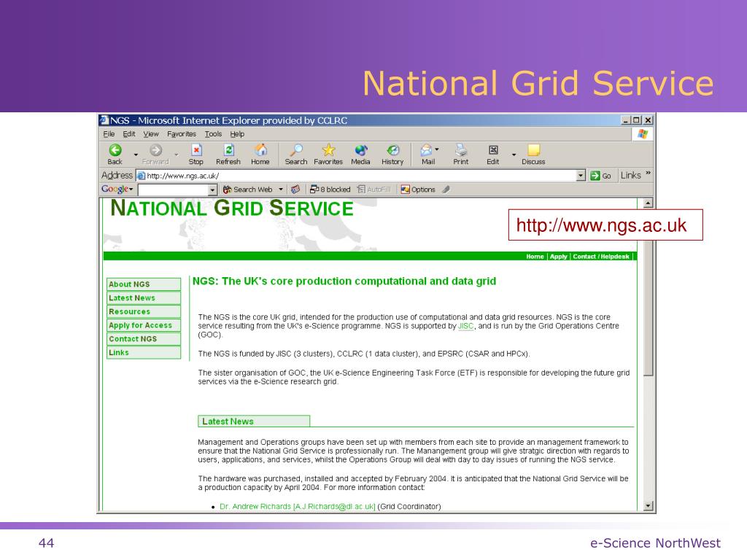The height and width of the screenshot is (560, 747).
Task: Click the Dr. Andrew Richards email link
Action: click(x=298, y=507)
